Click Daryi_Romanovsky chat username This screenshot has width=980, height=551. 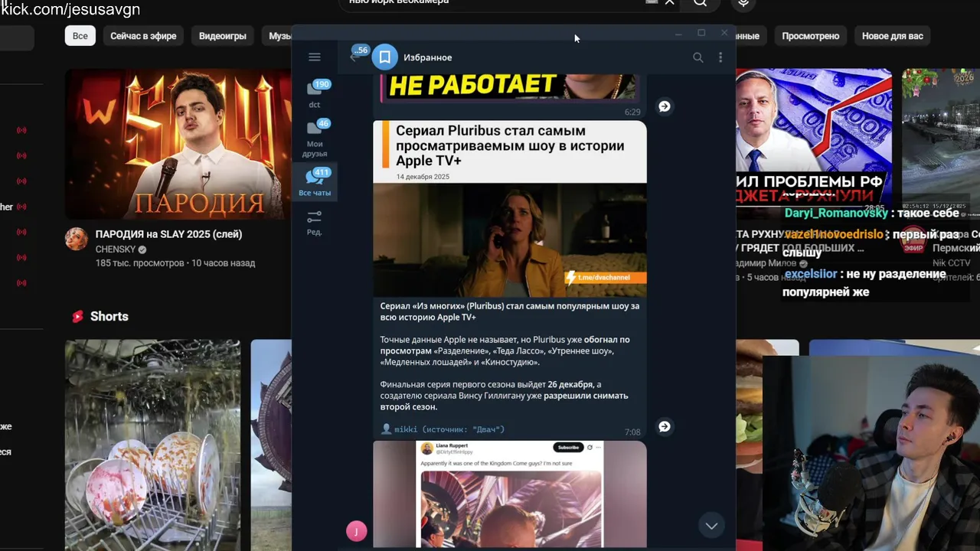pyautogui.click(x=836, y=214)
